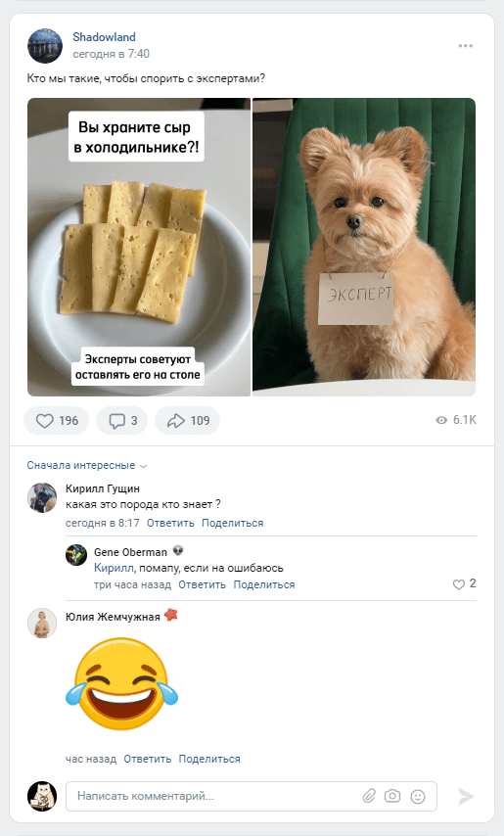The width and height of the screenshot is (504, 836).
Task: Share the post using the arrow icon
Action: (187, 421)
